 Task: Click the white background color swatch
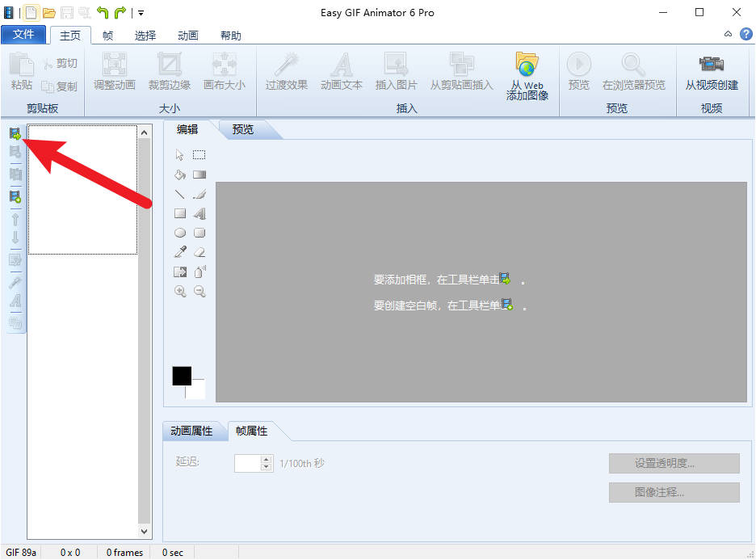(x=198, y=391)
